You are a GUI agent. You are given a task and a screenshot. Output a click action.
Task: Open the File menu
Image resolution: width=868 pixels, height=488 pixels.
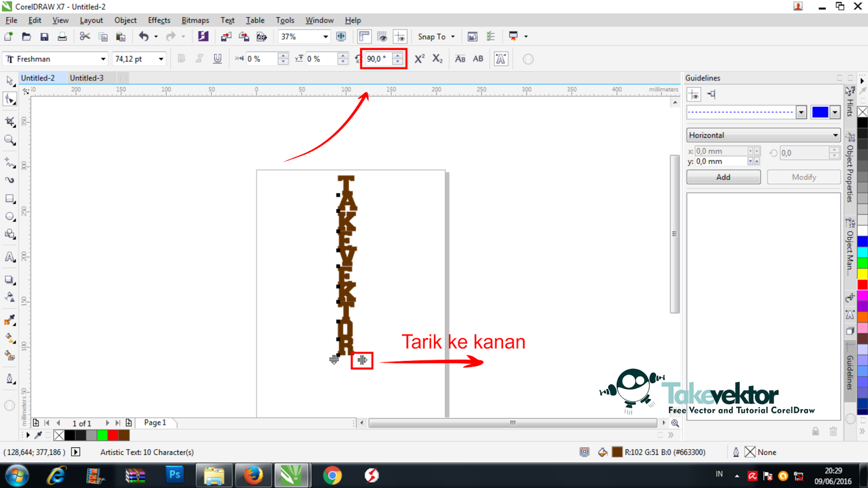(x=11, y=20)
